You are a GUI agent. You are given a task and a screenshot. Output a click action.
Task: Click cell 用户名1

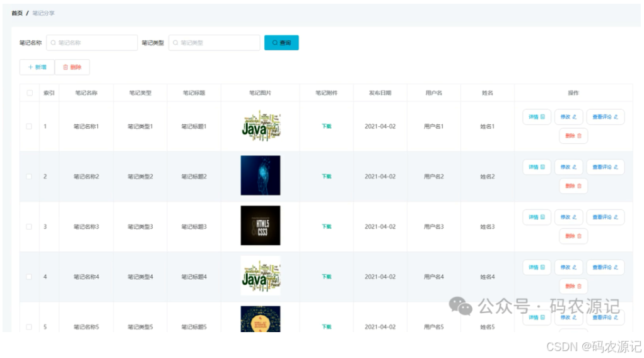(x=434, y=126)
